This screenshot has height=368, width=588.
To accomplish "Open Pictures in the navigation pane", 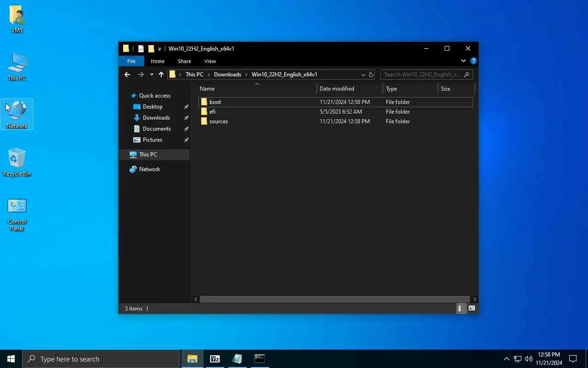I will coord(153,140).
